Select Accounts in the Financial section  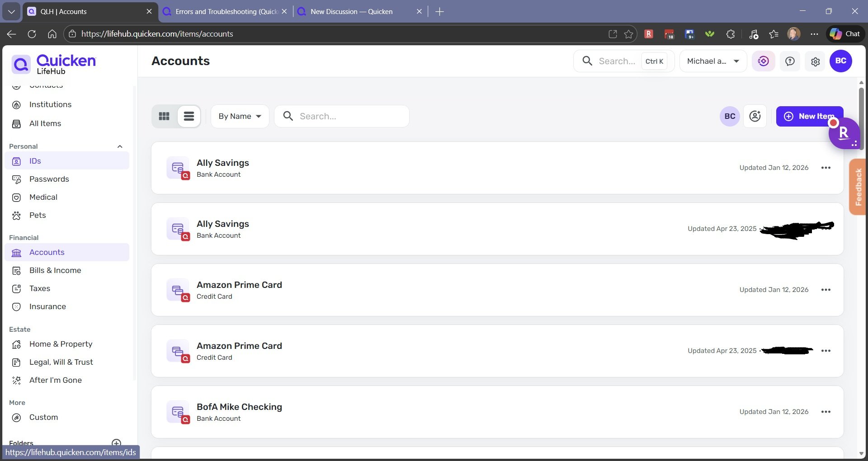coord(67,252)
